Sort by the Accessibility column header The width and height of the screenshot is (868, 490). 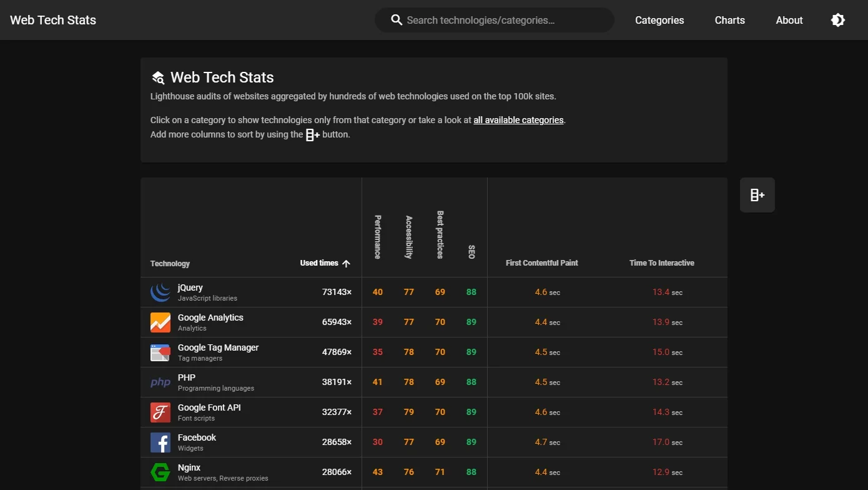pyautogui.click(x=409, y=237)
